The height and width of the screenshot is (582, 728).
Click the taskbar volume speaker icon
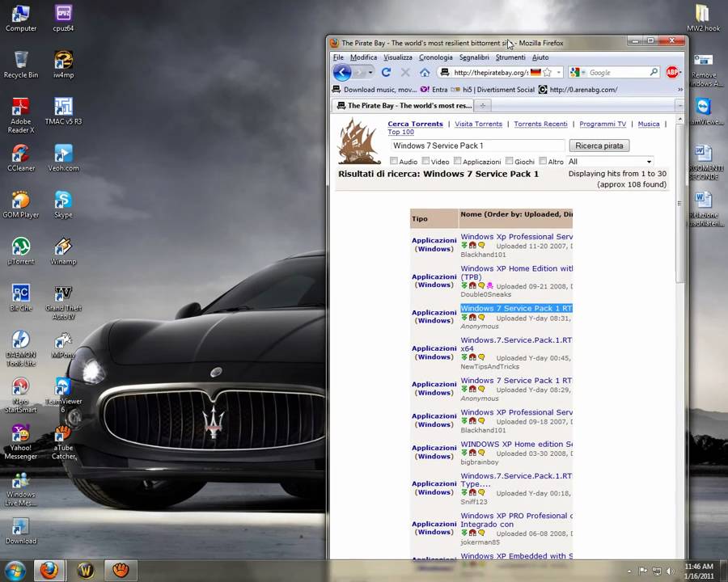coord(670,571)
